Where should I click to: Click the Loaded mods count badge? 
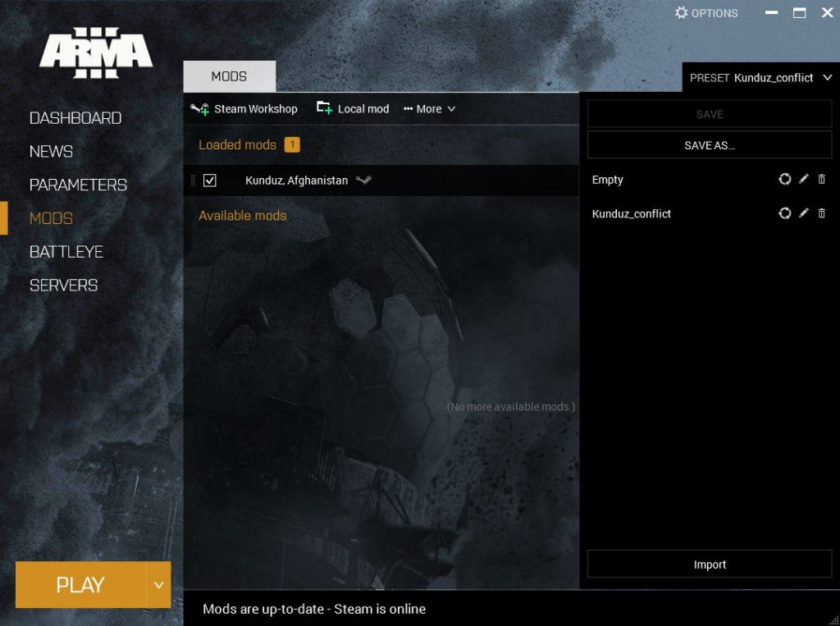[x=291, y=144]
